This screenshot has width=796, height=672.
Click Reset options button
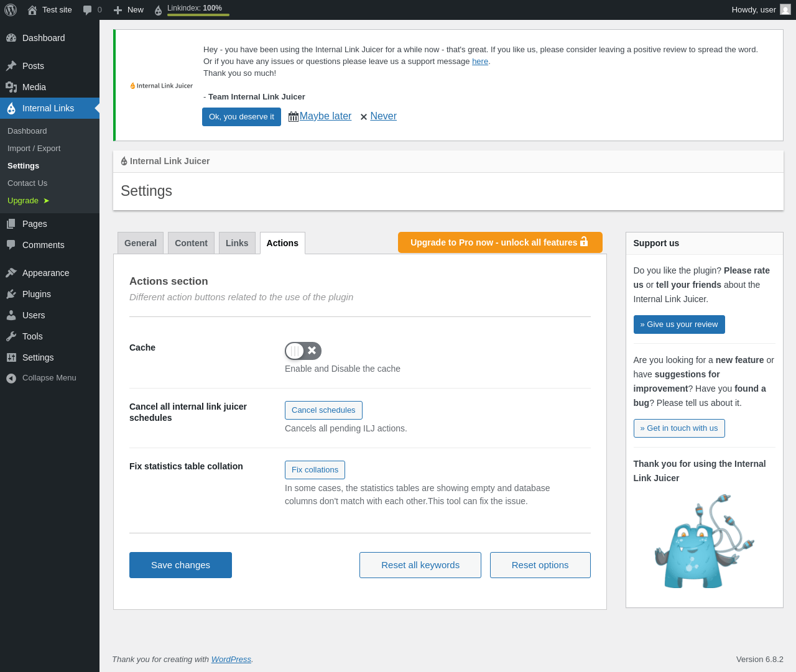pos(540,565)
